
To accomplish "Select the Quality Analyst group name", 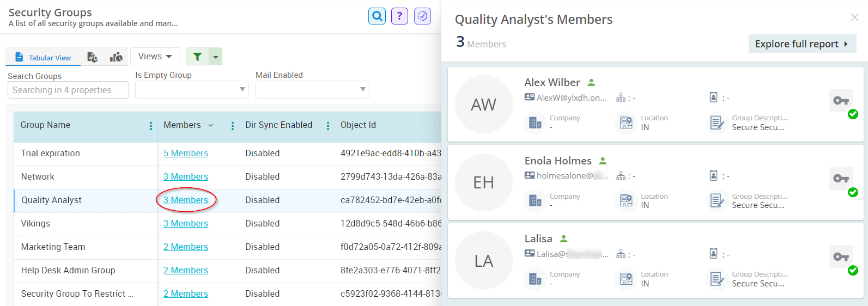I will (x=51, y=200).
